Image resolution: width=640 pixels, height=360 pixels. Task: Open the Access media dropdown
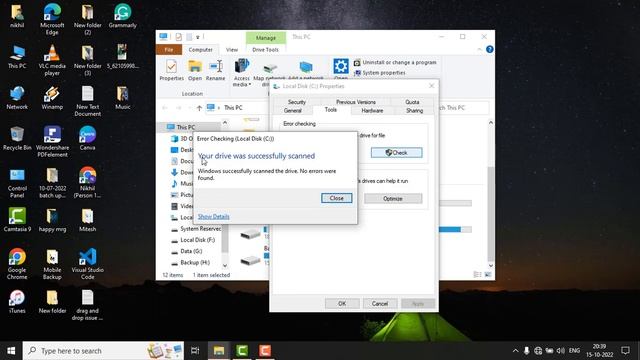[242, 73]
